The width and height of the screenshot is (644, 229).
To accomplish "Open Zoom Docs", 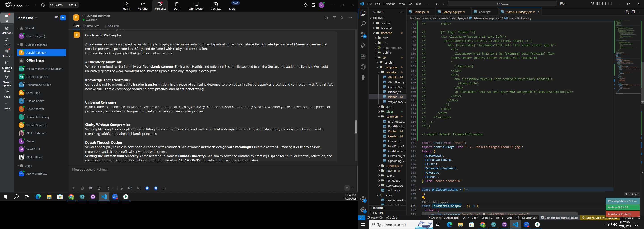I will pyautogui.click(x=177, y=6).
